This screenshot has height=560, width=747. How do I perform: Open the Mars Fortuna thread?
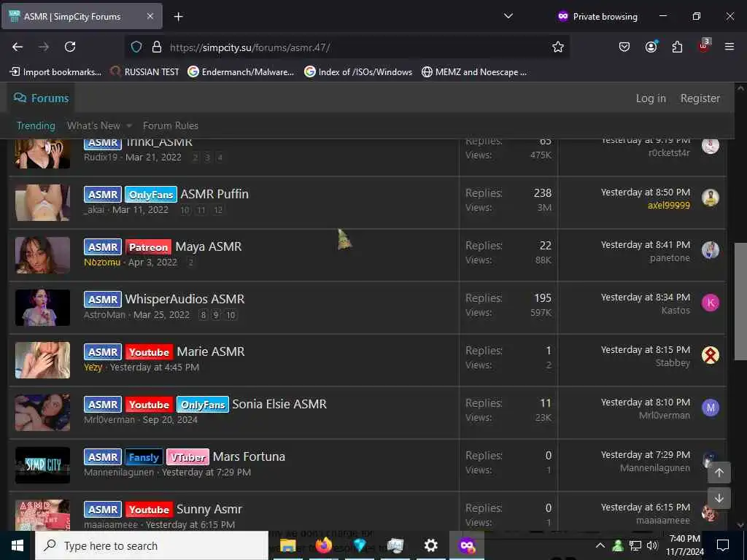[x=249, y=456]
